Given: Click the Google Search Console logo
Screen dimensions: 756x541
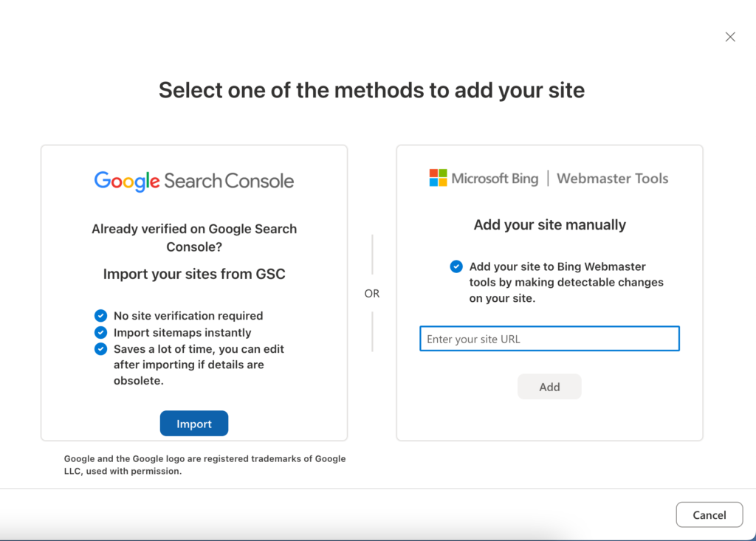Looking at the screenshot, I should (x=194, y=181).
